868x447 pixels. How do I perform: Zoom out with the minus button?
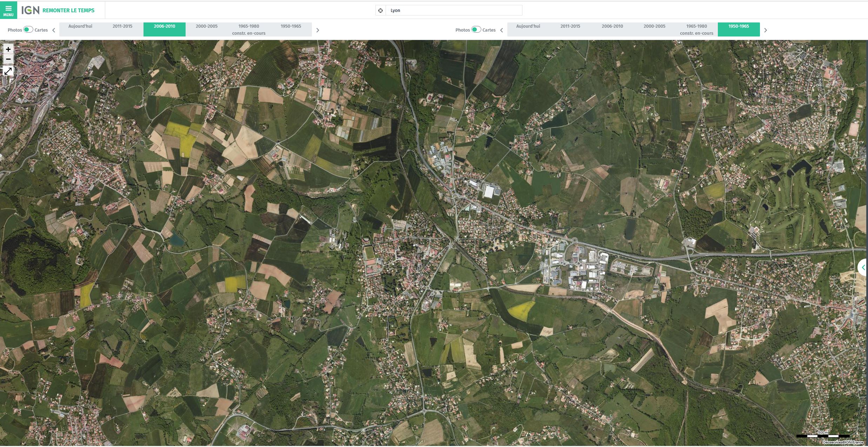click(x=8, y=59)
